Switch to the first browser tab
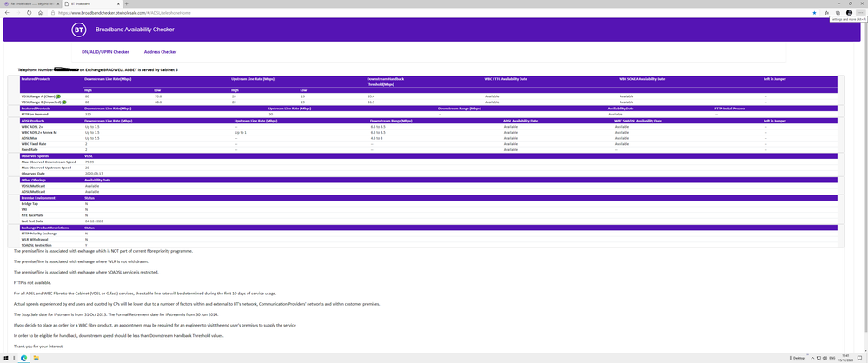This screenshot has height=363, width=868. pos(30,3)
